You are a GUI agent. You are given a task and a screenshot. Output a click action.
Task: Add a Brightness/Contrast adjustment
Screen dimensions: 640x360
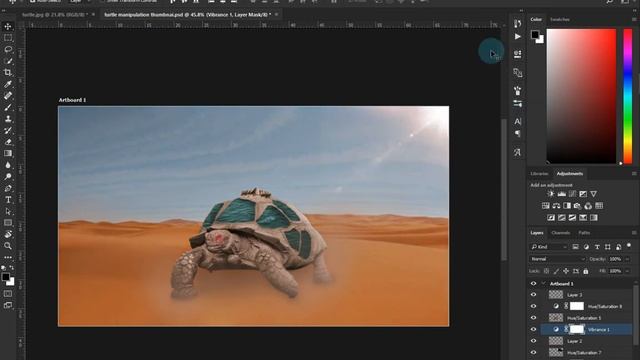551,194
